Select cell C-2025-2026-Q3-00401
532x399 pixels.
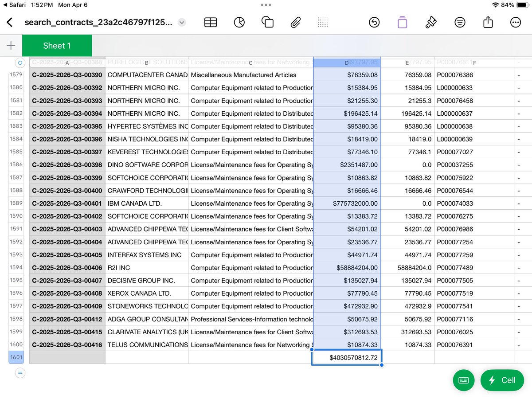tap(67, 203)
